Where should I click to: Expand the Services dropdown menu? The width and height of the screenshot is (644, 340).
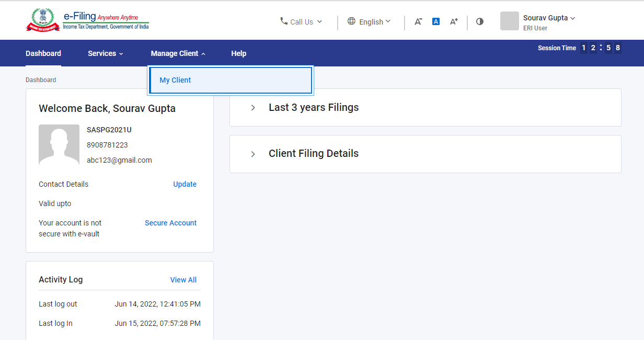tap(105, 53)
